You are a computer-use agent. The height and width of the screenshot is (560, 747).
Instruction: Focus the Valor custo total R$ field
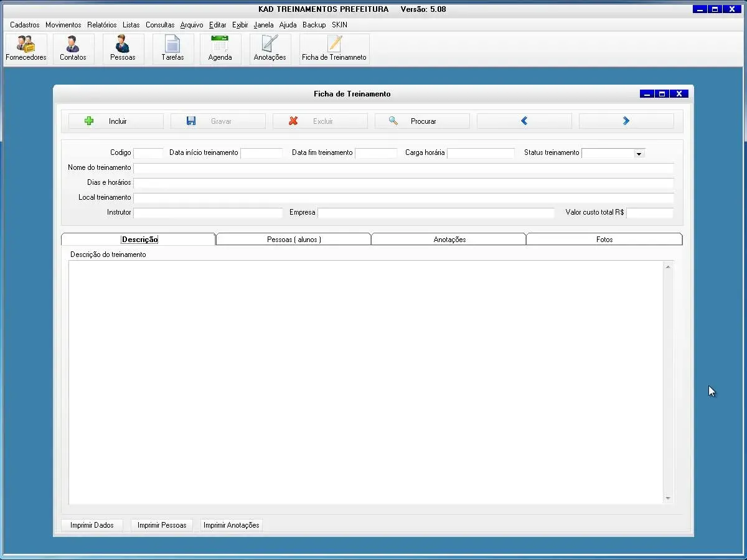pyautogui.click(x=650, y=213)
